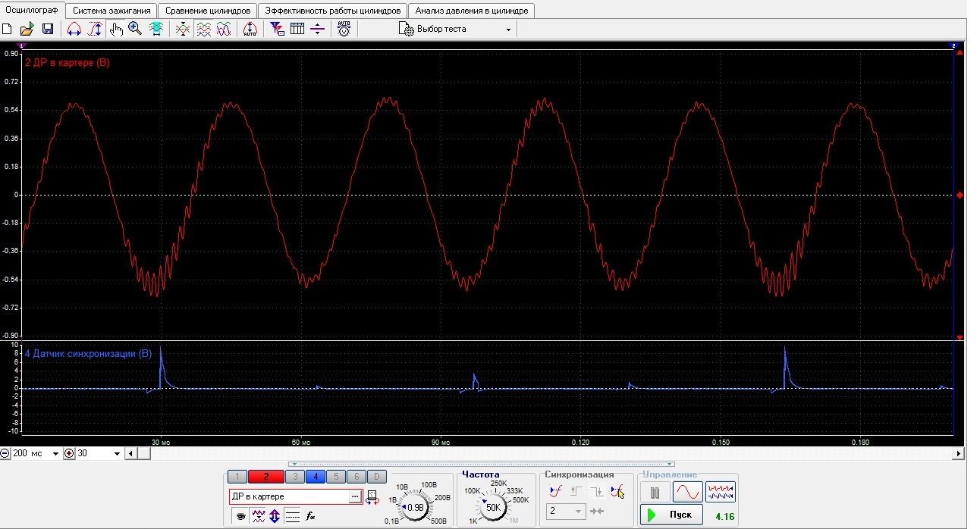The height and width of the screenshot is (529, 980).
Task: Select the rising-edge curve trigger icon
Action: pos(556,491)
